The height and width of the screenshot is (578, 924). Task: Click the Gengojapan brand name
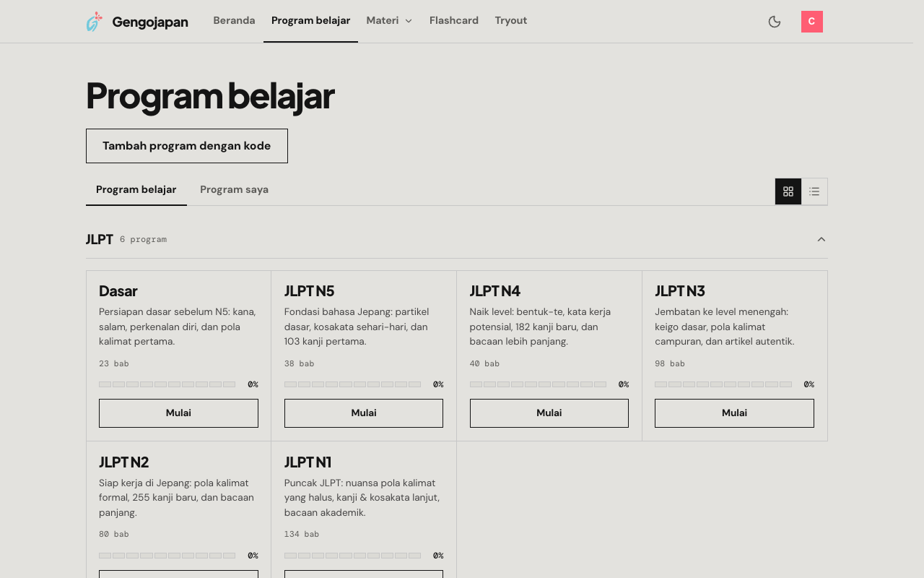tap(150, 22)
